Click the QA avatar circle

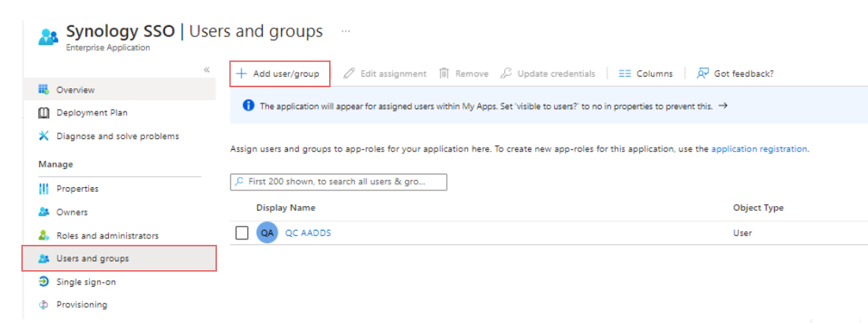267,233
